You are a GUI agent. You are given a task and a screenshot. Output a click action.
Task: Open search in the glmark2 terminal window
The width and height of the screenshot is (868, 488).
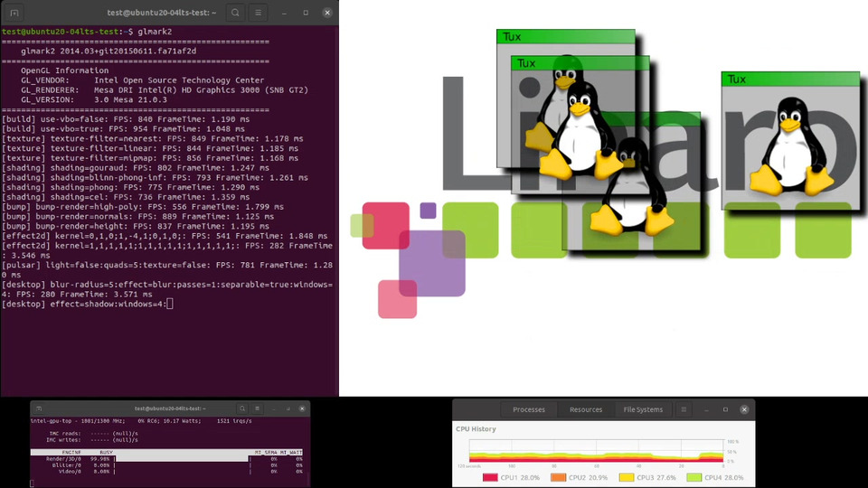pos(235,12)
